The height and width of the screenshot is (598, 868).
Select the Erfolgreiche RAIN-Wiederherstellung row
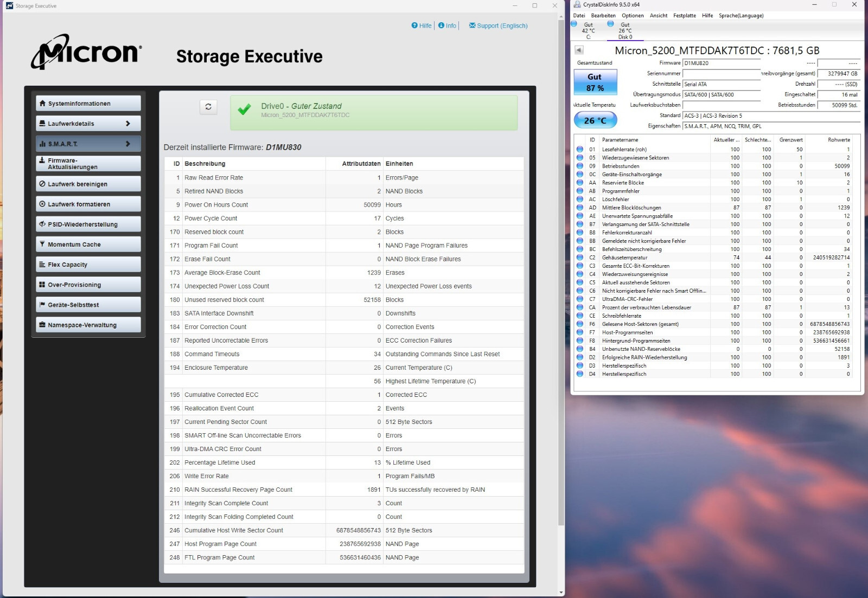tap(713, 357)
